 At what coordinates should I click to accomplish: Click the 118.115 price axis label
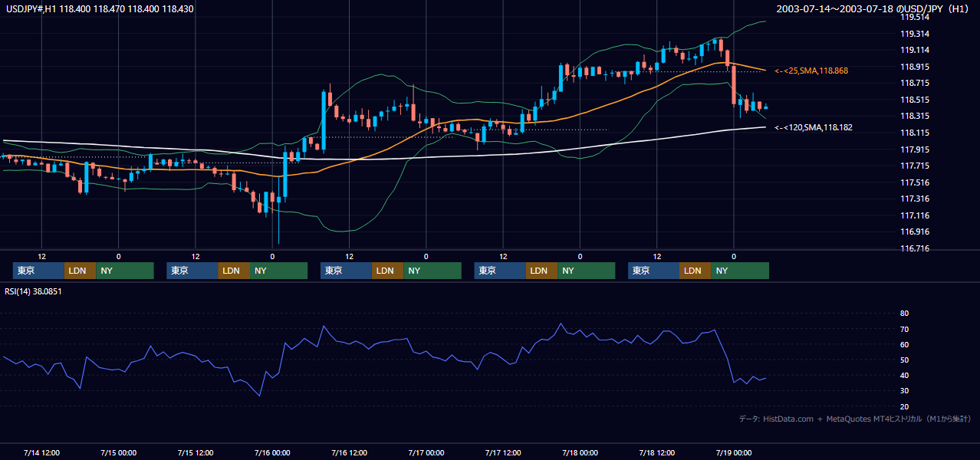(915, 133)
